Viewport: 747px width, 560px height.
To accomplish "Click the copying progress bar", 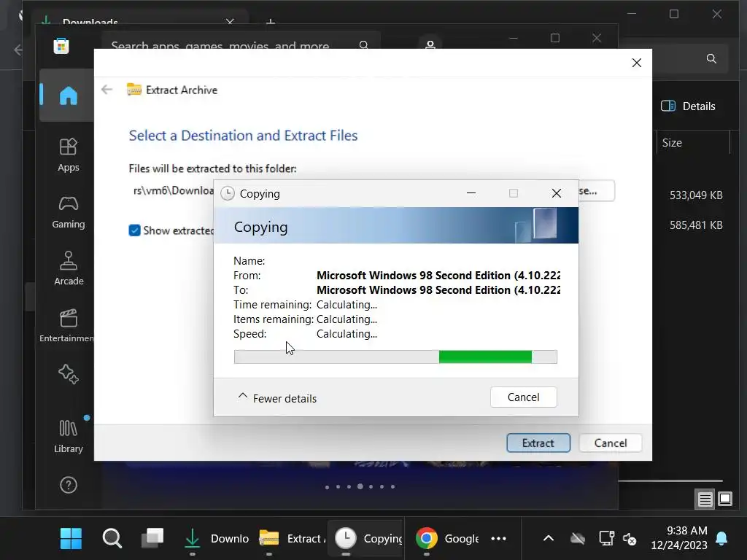I will pyautogui.click(x=395, y=357).
